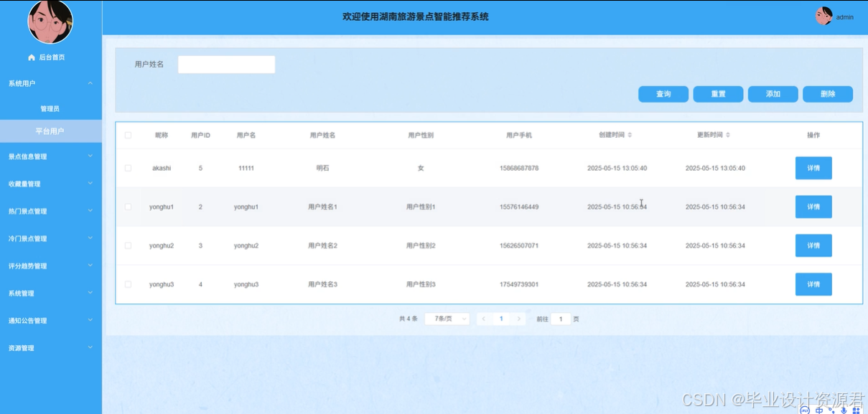
Task: Click the 前往 page number input box
Action: tap(561, 319)
